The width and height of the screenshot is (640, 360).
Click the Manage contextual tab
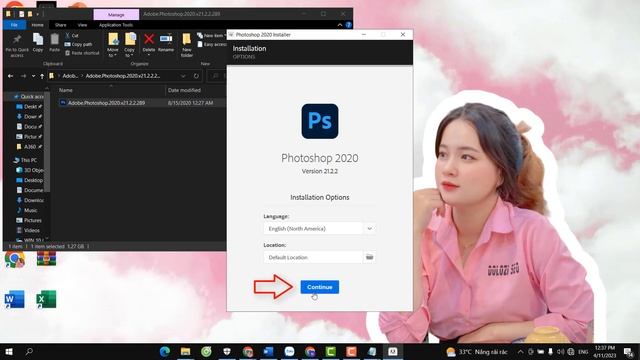click(116, 14)
